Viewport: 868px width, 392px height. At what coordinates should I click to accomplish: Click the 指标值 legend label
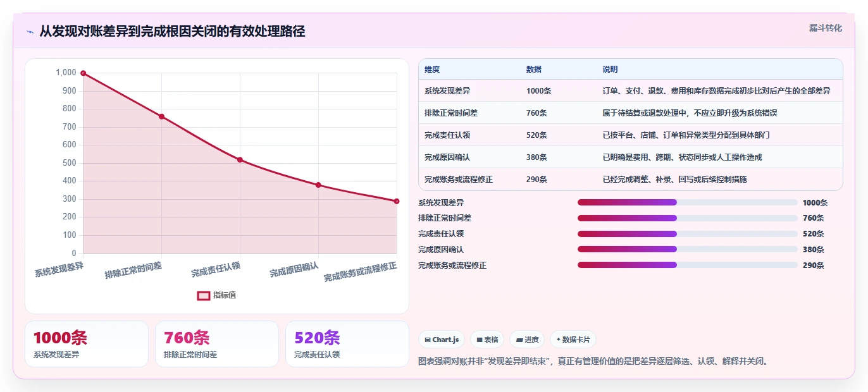point(225,295)
